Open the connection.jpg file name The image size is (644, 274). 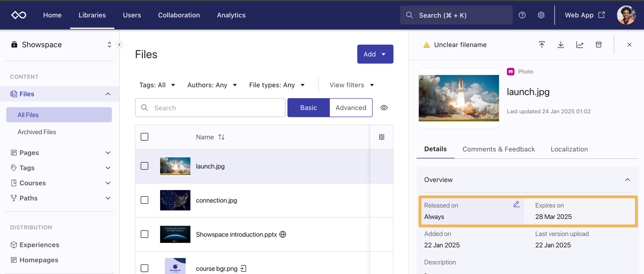coord(216,200)
